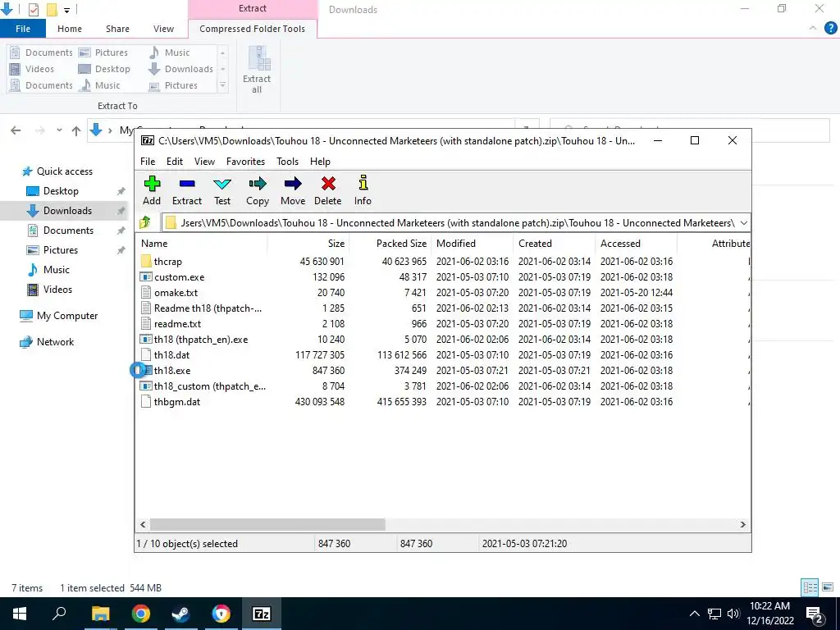The image size is (840, 630).
Task: Click the volume speaker tray icon
Action: [x=733, y=614]
